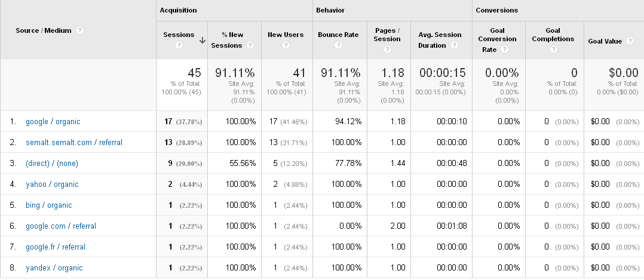Sort by New Users column header

tap(286, 35)
